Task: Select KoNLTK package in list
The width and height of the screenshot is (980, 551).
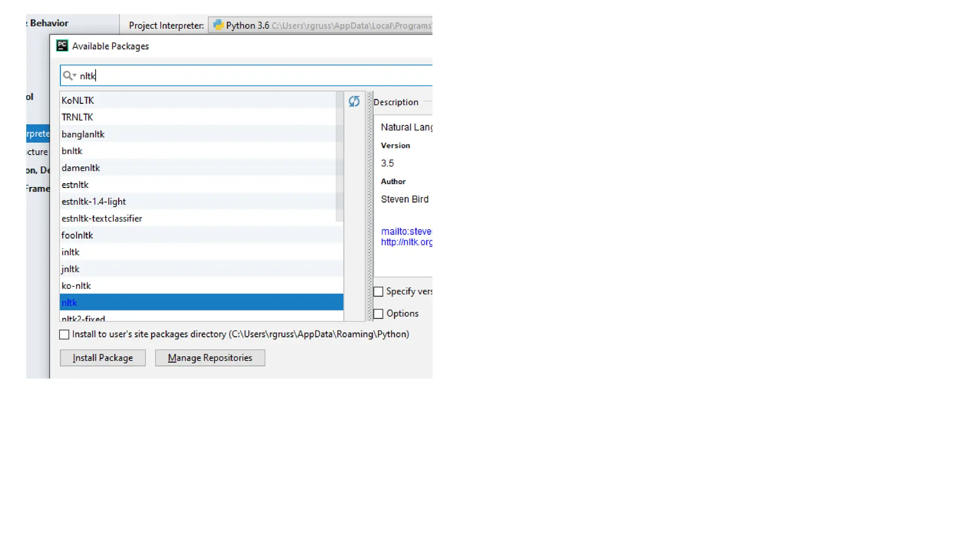Action: [x=78, y=100]
